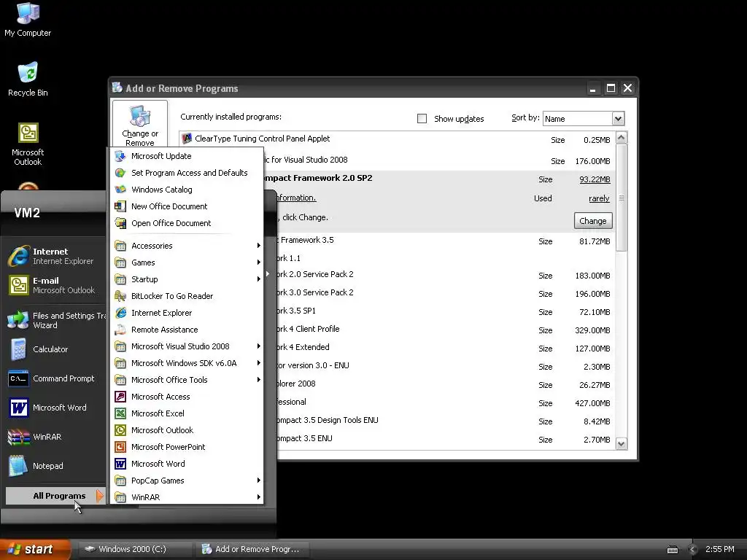Click the programs list scrollbar thumb
Image resolution: width=747 pixels, height=560 pixels.
(621, 198)
